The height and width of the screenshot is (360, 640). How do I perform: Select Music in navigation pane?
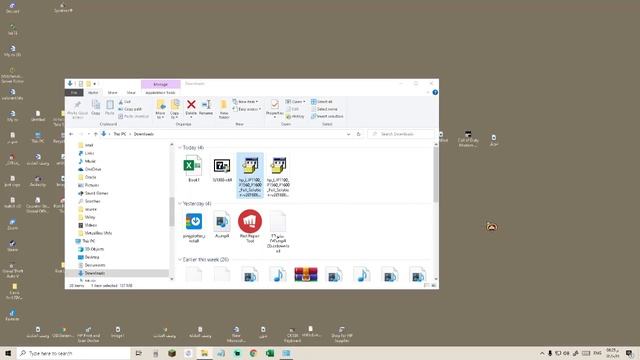pyautogui.click(x=87, y=161)
